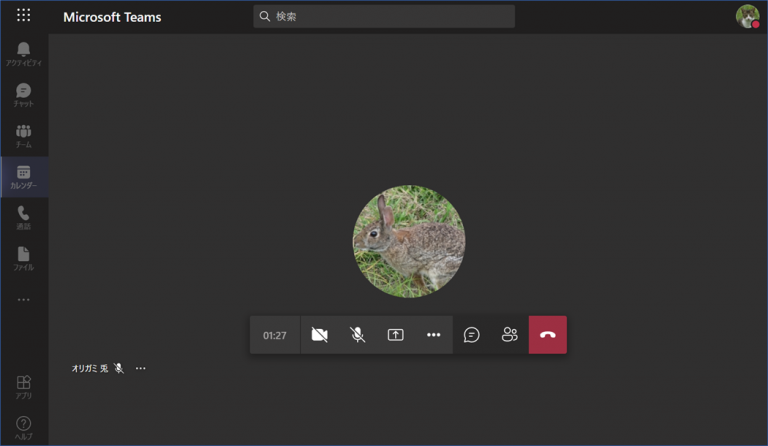Click the muted mic icon beside オリガミ 兎
The height and width of the screenshot is (446, 768).
point(119,368)
